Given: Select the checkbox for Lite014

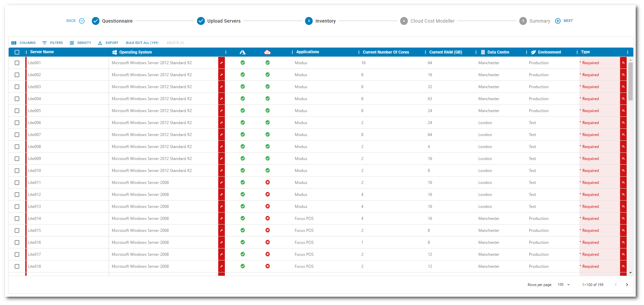Looking at the screenshot, I should 17,219.
